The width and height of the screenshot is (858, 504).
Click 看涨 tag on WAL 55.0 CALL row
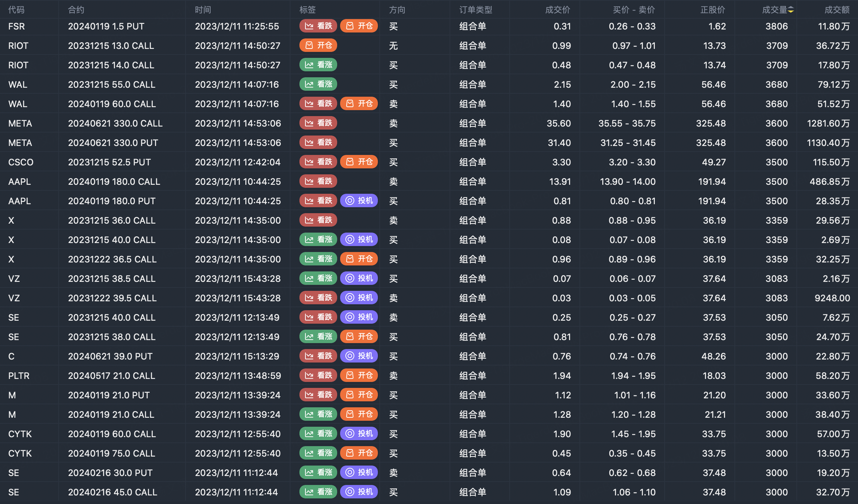[318, 84]
